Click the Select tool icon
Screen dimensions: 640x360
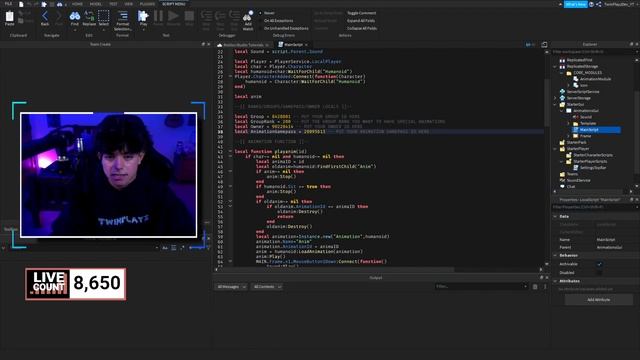(x=104, y=16)
